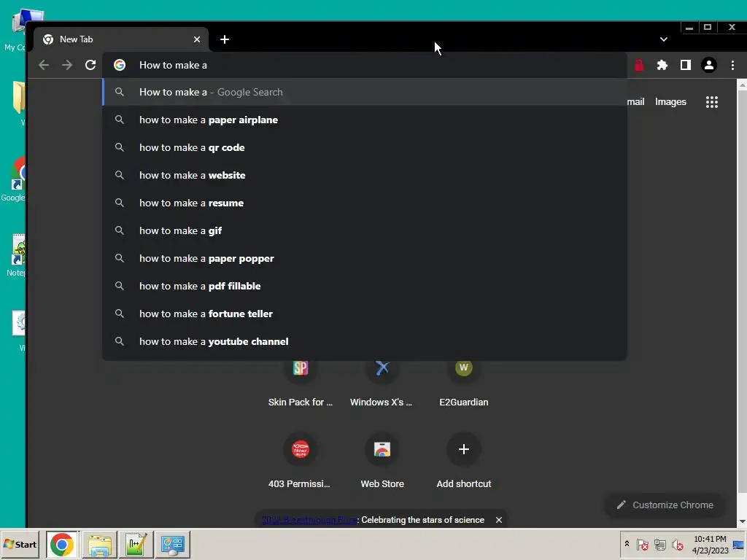Choose 'how to make a resume' suggestion
The image size is (747, 560).
(365, 203)
